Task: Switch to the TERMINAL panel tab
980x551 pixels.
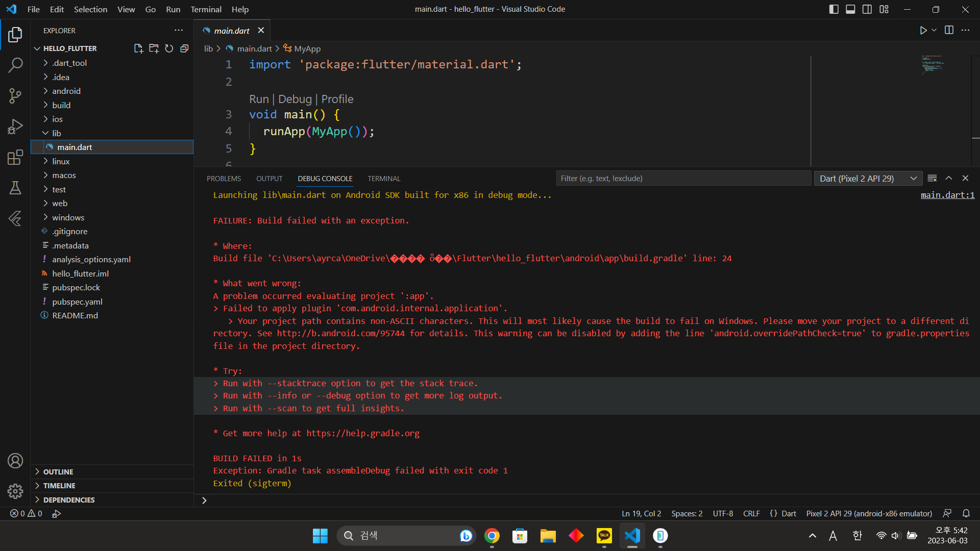Action: 384,179
